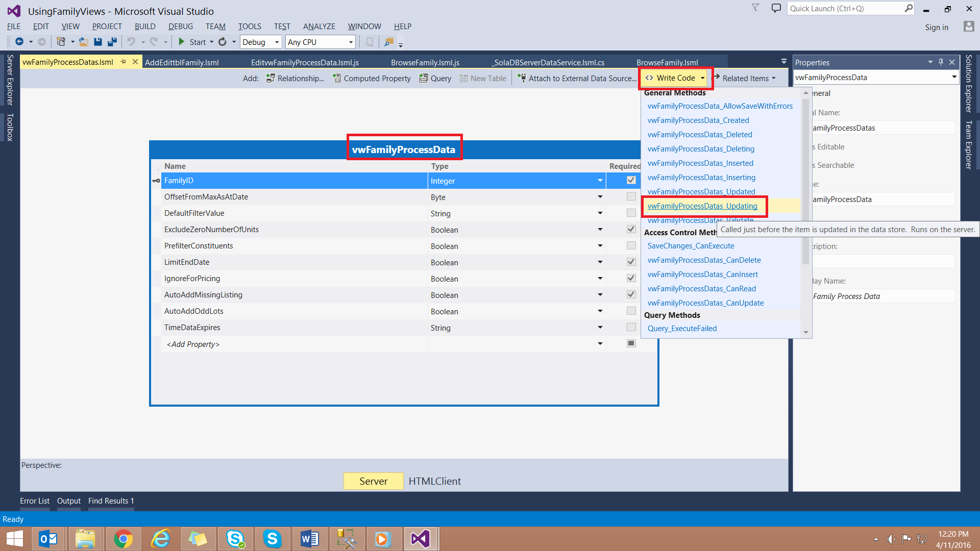Click the Quick Launch search magnifier
Image resolution: width=980 pixels, height=551 pixels.
click(909, 8)
